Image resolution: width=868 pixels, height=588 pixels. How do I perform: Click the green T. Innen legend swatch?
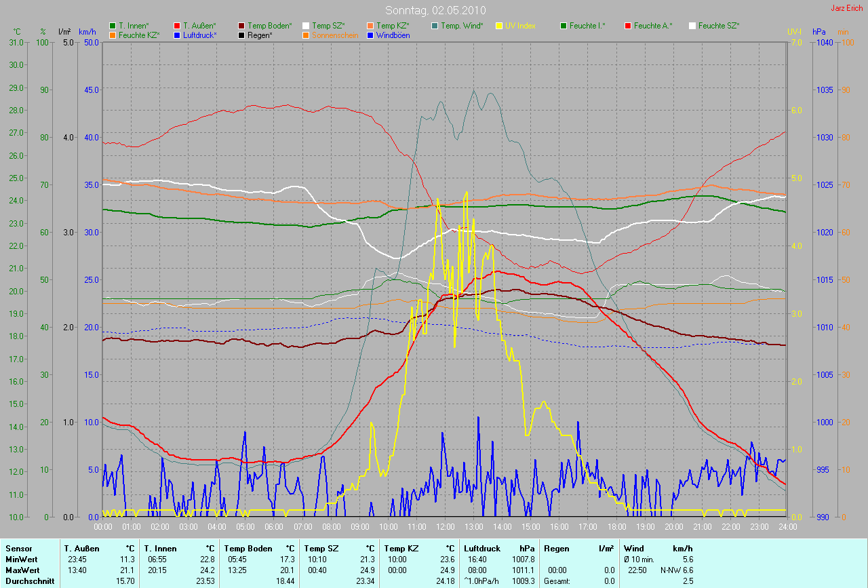(x=113, y=26)
